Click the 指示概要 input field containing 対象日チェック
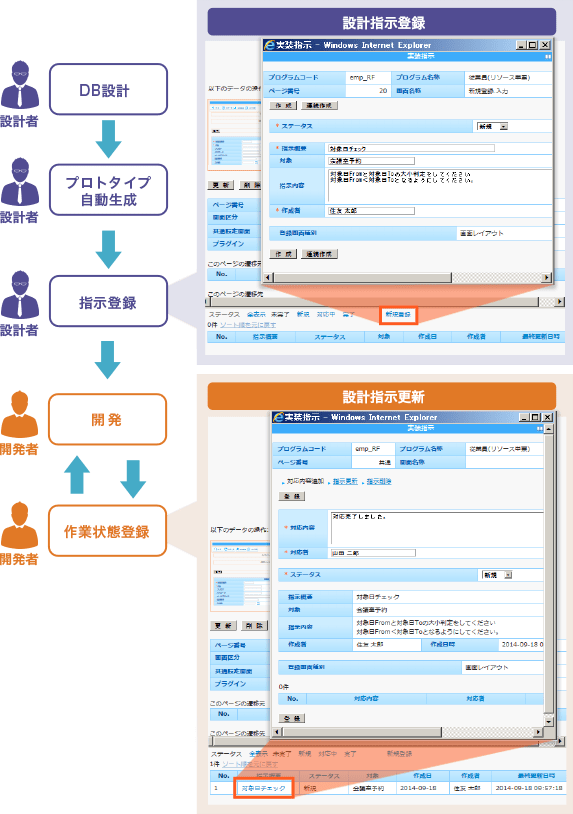The image size is (573, 814). pos(411,148)
